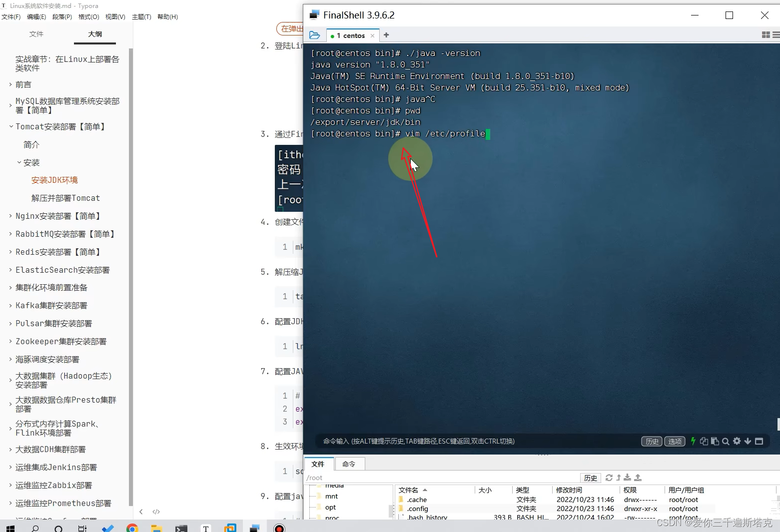The image size is (780, 532).
Task: Open Google Chrome from taskbar
Action: tap(132, 528)
